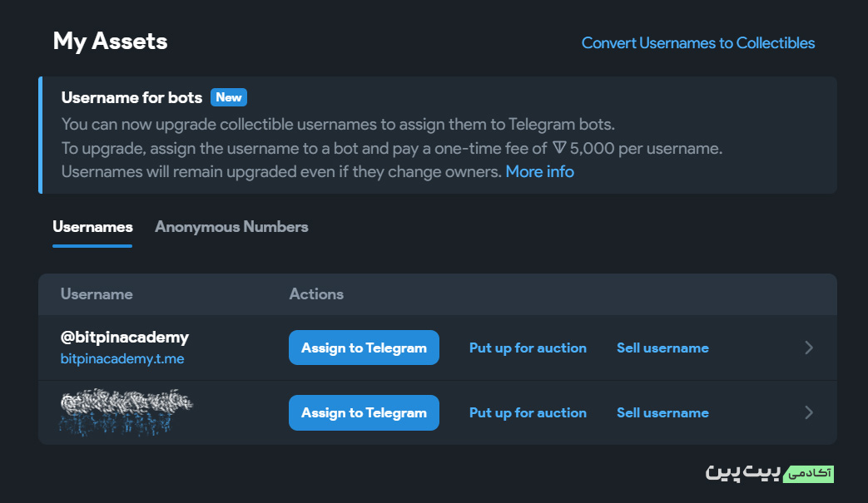Click the My Assets heading
The height and width of the screenshot is (503, 868).
click(x=110, y=42)
